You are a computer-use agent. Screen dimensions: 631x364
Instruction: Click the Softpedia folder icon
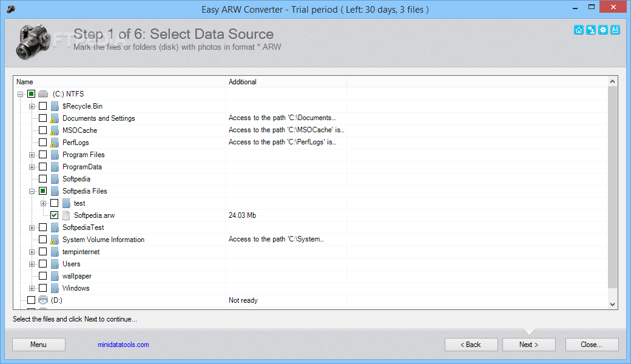pos(55,179)
